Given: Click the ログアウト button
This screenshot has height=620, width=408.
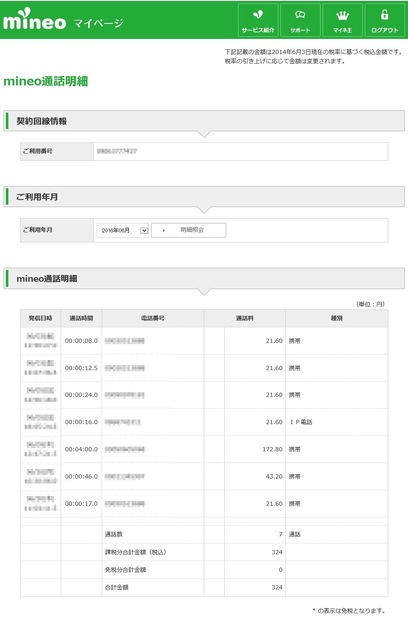Looking at the screenshot, I should (x=385, y=20).
